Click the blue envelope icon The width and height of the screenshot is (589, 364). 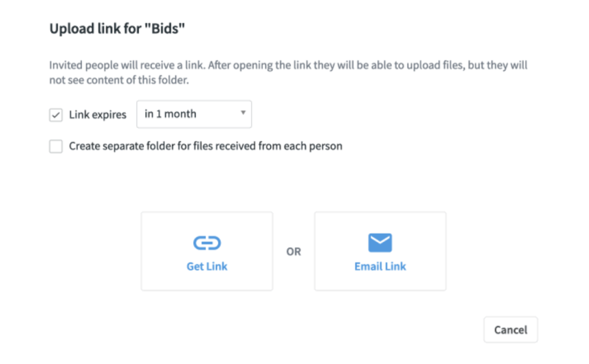coord(380,243)
